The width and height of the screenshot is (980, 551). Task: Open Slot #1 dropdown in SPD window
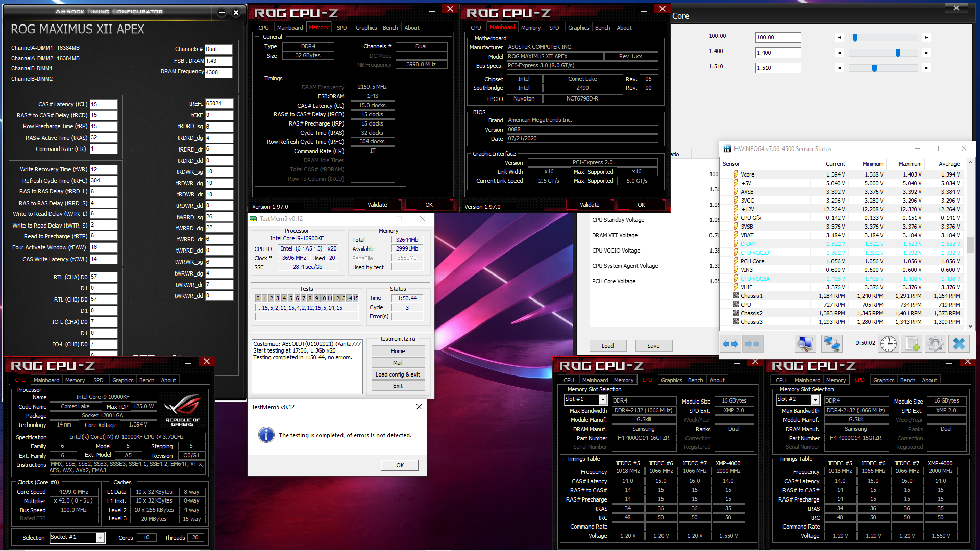point(603,400)
